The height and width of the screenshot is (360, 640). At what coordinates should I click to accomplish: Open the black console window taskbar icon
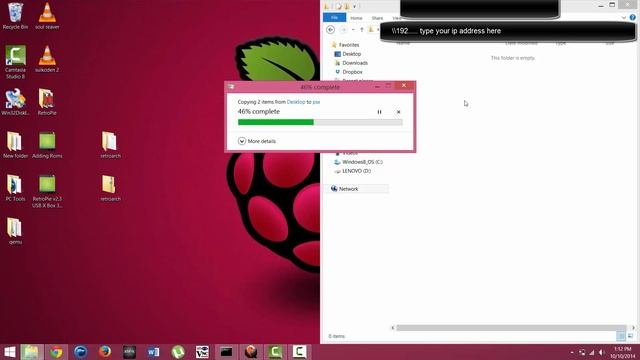[227, 352]
